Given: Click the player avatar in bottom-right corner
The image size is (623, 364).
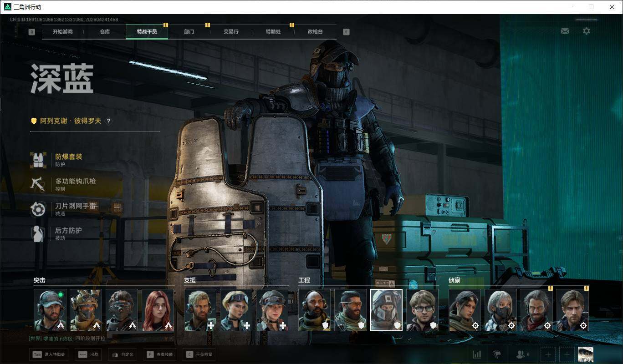Looking at the screenshot, I should [x=585, y=354].
